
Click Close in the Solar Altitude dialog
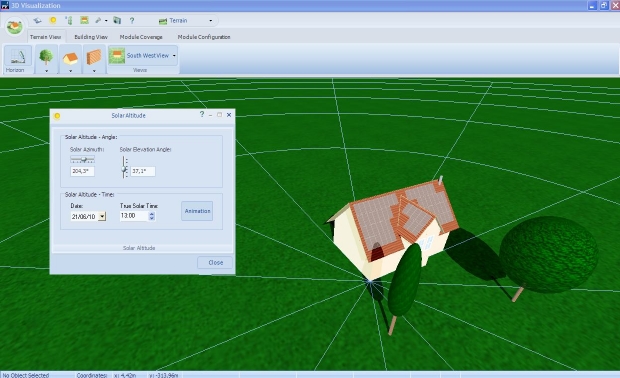pos(215,263)
